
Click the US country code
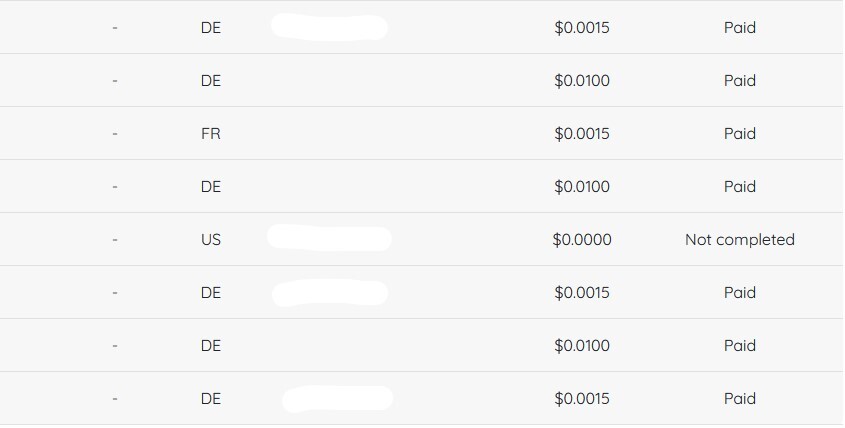coord(210,240)
